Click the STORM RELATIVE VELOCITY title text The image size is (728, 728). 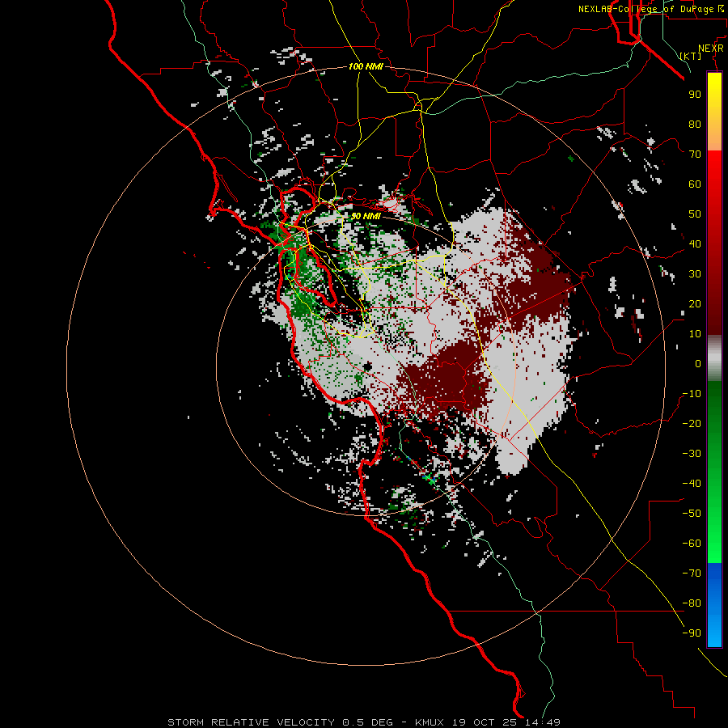[251, 722]
